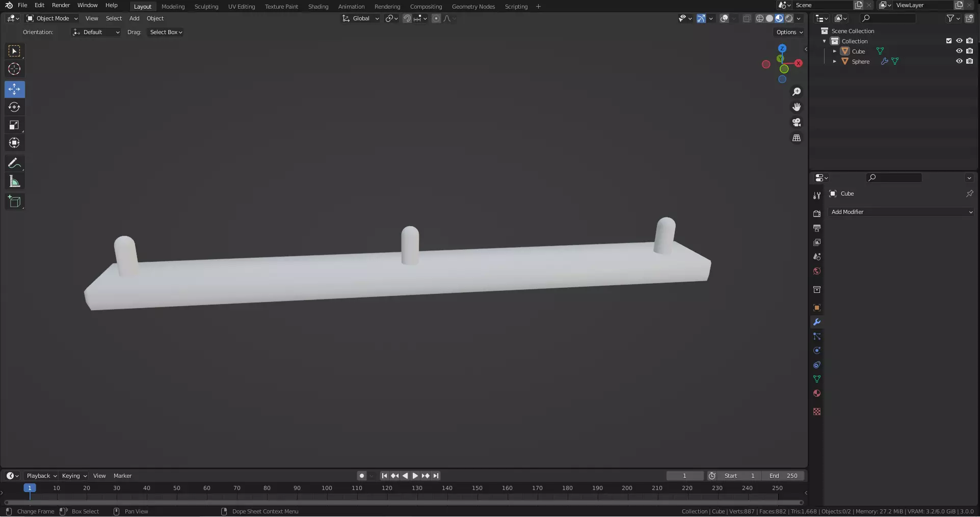Open Physics properties tab
This screenshot has width=980, height=517.
click(x=817, y=350)
